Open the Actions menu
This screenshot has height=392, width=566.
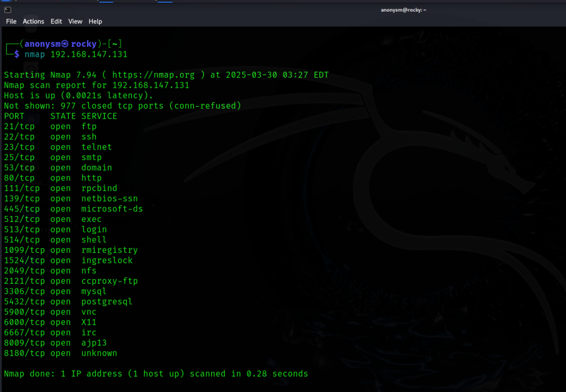(x=33, y=22)
